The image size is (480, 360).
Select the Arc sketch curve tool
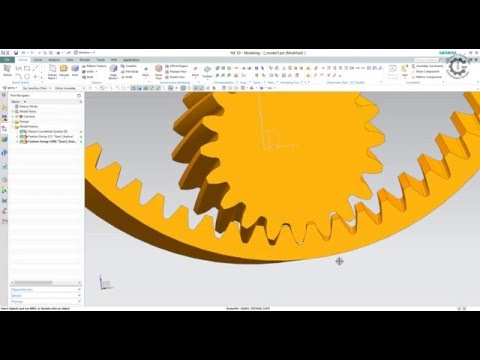pos(19,77)
